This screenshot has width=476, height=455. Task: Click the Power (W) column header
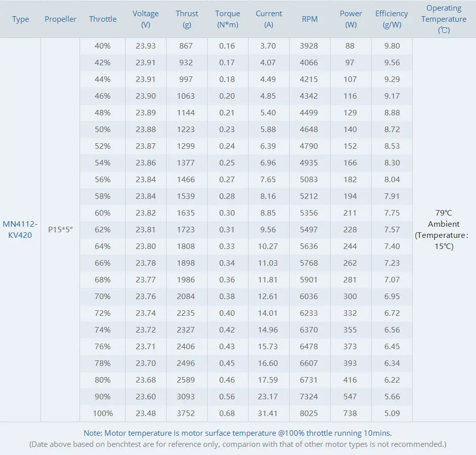click(351, 19)
